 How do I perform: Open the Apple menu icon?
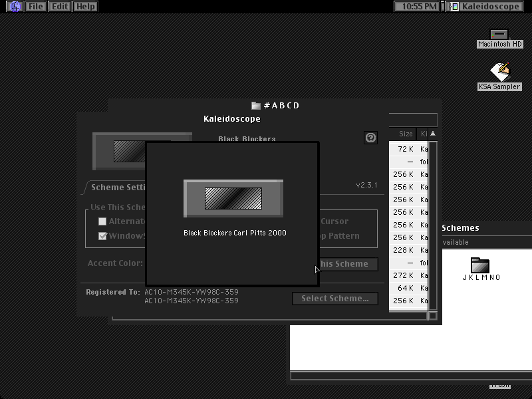point(15,7)
